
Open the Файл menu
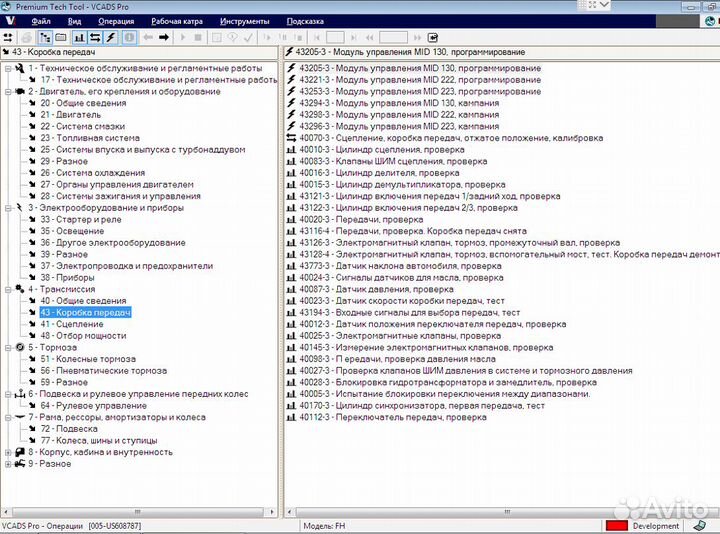(41, 21)
